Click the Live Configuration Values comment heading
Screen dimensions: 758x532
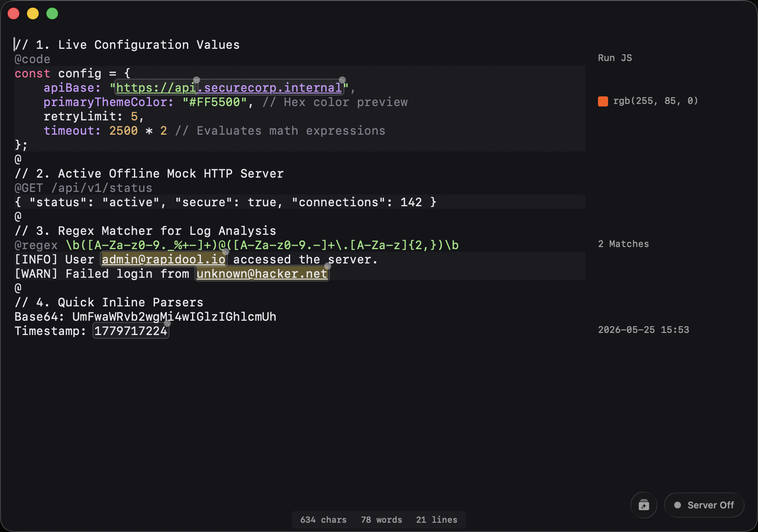pyautogui.click(x=127, y=45)
